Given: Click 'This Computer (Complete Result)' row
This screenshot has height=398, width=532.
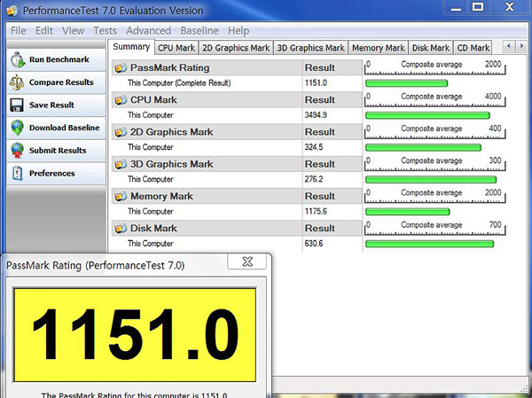Looking at the screenshot, I should [179, 83].
